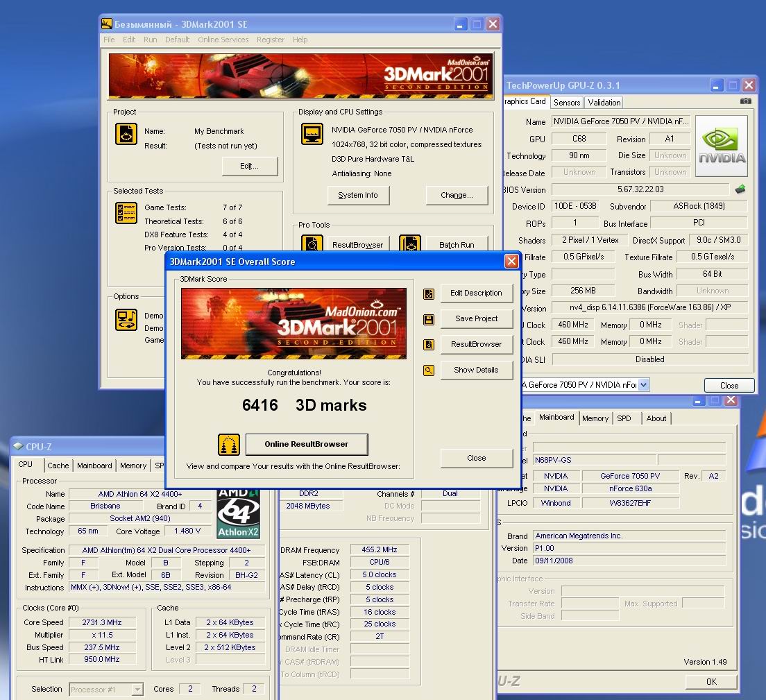Click the GPU-Z BIOS save chip icon
This screenshot has width=766, height=700.
[x=740, y=189]
